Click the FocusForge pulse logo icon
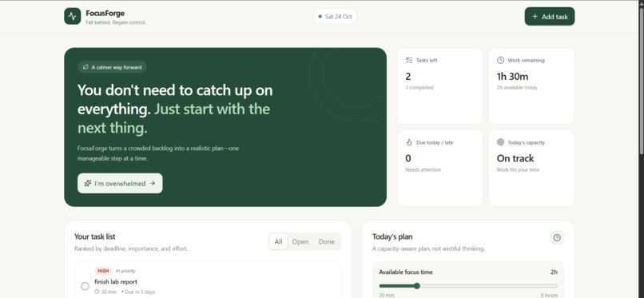Viewport: 644px width, 298px height. pos(72,17)
